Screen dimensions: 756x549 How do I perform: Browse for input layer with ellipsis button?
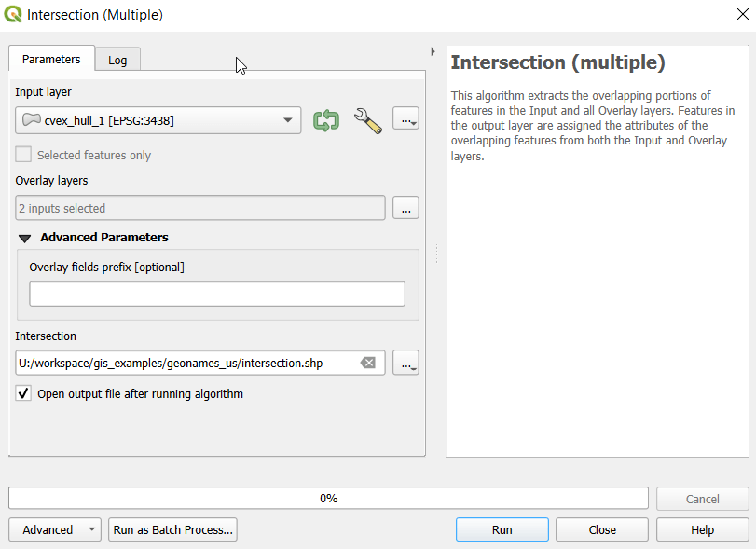point(405,120)
